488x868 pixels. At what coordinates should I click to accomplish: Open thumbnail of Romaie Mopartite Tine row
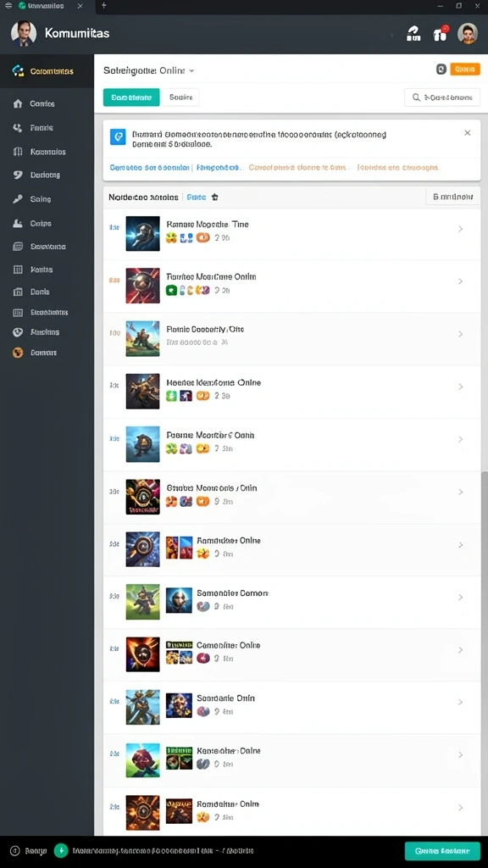pos(142,234)
